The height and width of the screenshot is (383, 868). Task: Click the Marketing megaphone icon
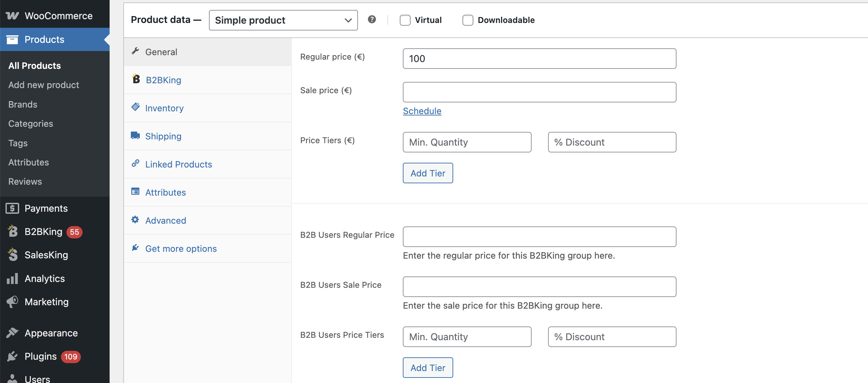click(12, 302)
